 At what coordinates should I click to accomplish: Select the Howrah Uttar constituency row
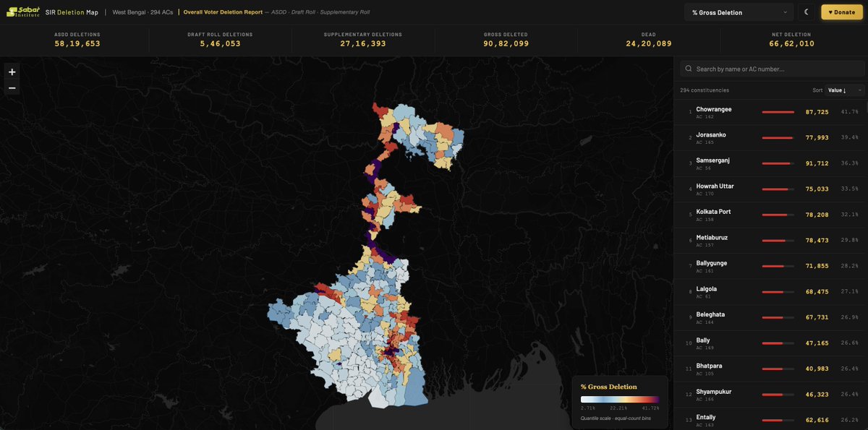click(x=770, y=189)
